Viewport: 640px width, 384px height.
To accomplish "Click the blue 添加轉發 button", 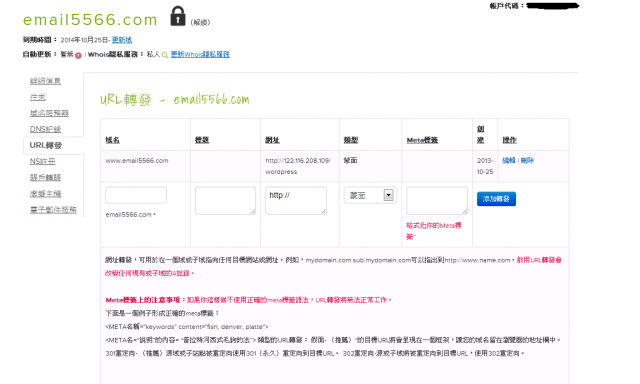I will tap(496, 199).
